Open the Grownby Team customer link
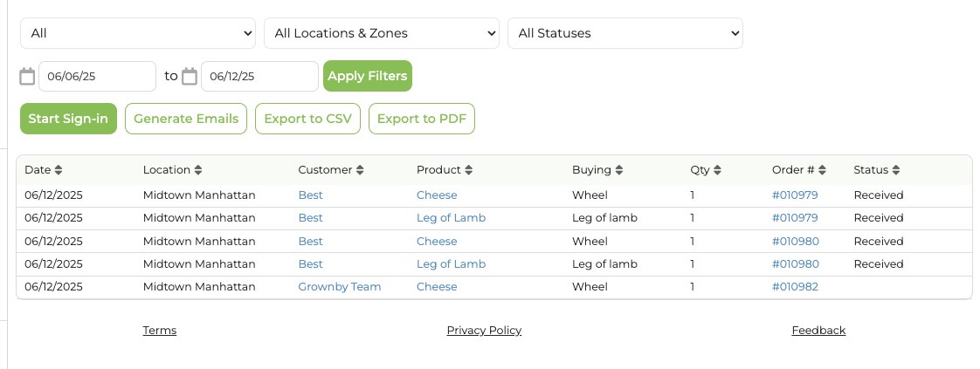This screenshot has height=369, width=980. [x=340, y=287]
